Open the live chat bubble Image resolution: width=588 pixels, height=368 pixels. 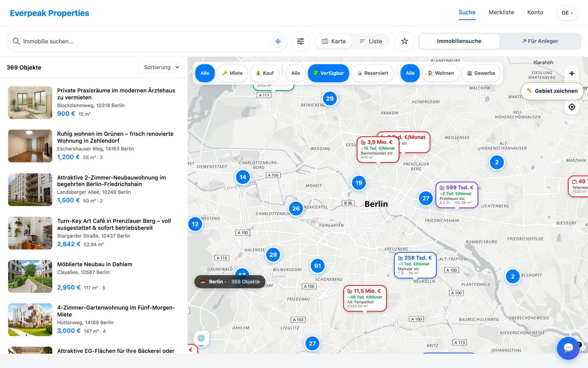[568, 348]
